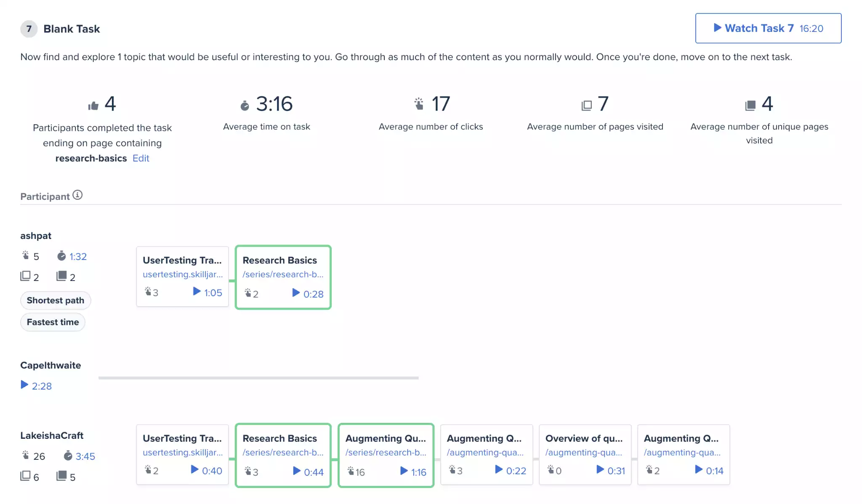Click Capelthwaite's gray progress timeline bar
The height and width of the screenshot is (504, 862).
(x=258, y=378)
